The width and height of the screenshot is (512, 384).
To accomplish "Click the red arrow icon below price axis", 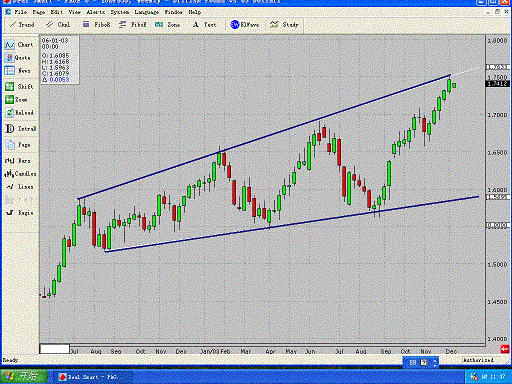I will tap(505, 349).
